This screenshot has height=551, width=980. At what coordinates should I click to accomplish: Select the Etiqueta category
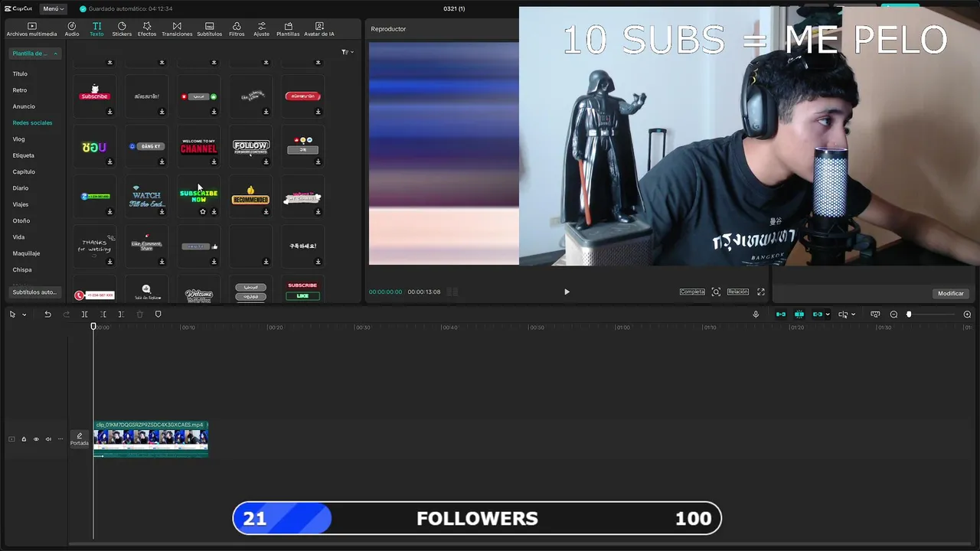click(x=23, y=155)
